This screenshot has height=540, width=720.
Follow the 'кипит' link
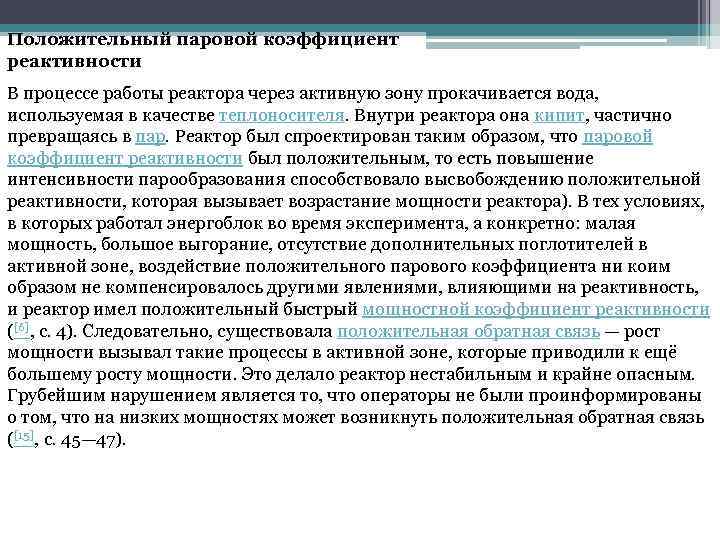tap(559, 115)
